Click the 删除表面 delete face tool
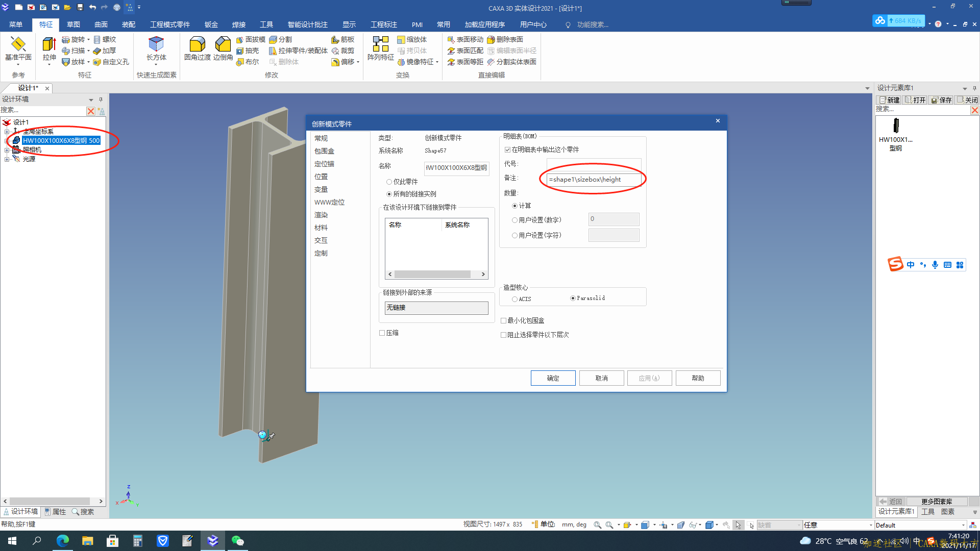980x551 pixels. 505,39
